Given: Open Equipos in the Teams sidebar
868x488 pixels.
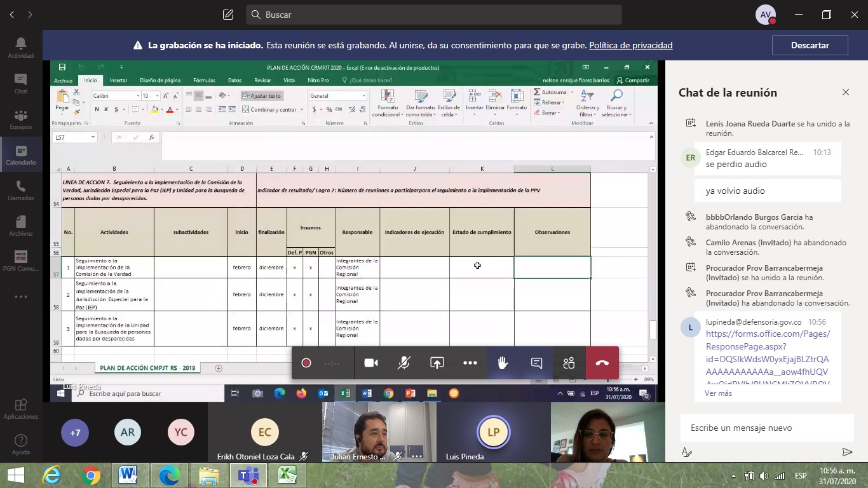Looking at the screenshot, I should coord(21,119).
